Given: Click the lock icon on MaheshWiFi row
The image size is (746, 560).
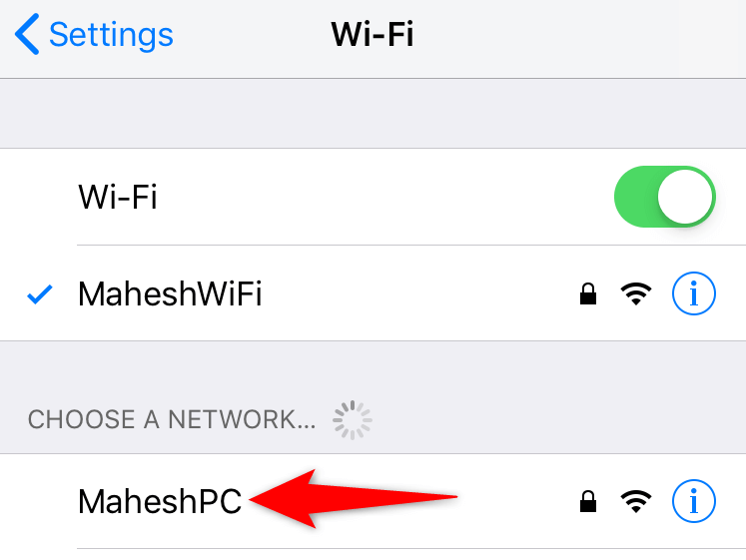Looking at the screenshot, I should point(588,293).
